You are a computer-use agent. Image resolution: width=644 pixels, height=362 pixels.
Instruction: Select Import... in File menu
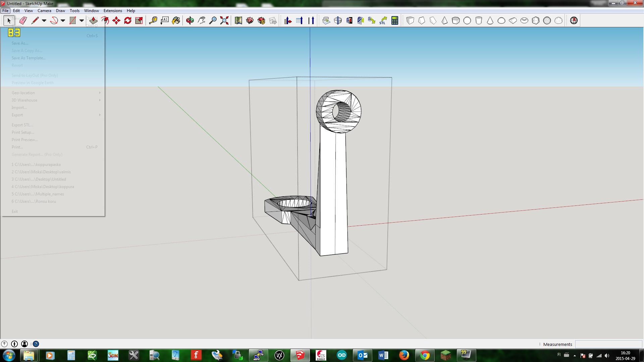[53, 108]
